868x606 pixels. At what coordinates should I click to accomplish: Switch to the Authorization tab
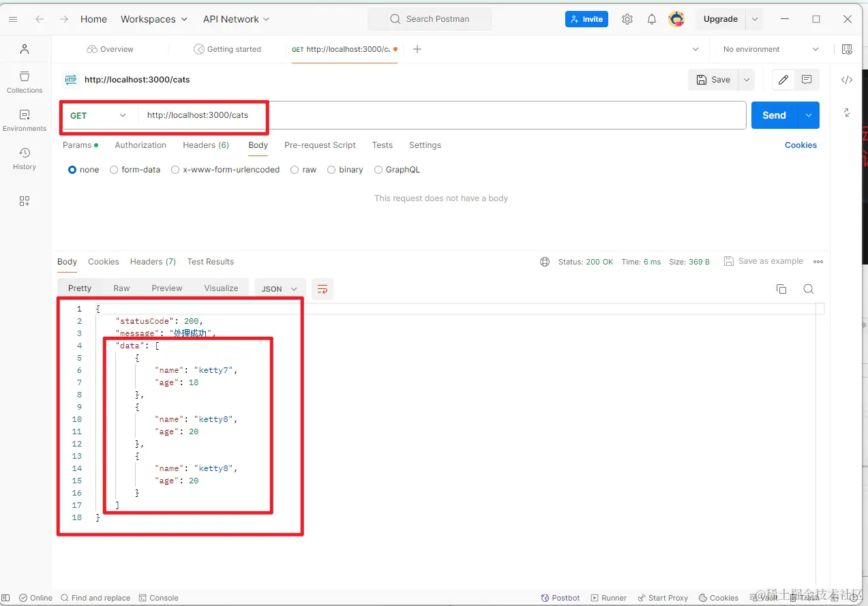tap(140, 145)
